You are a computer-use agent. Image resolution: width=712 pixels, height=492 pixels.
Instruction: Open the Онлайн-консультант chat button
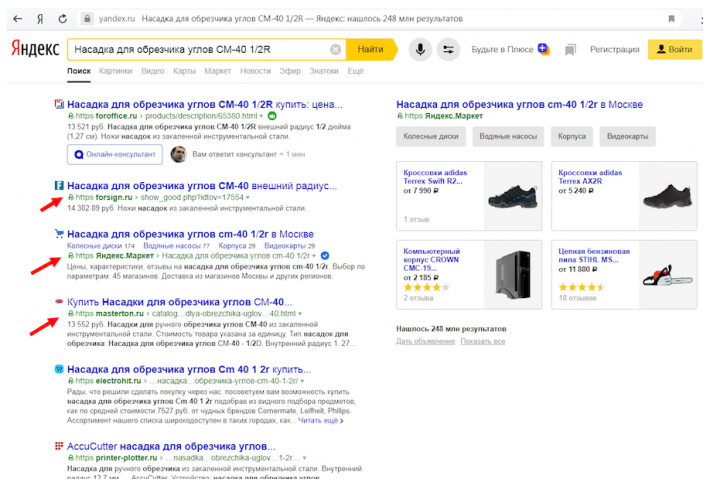click(115, 154)
